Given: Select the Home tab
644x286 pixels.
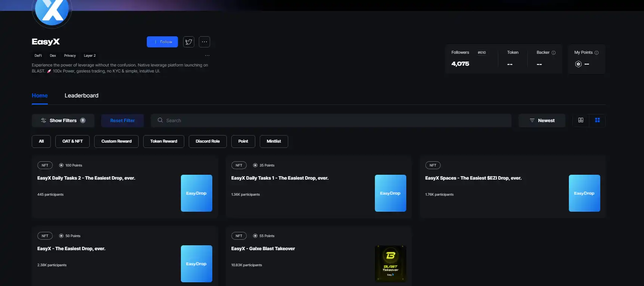Looking at the screenshot, I should click(x=40, y=96).
